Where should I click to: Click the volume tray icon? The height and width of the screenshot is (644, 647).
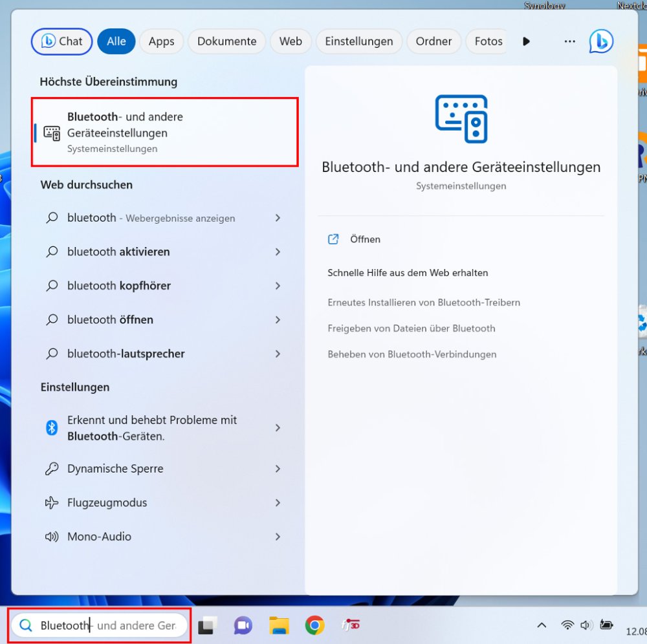coord(586,625)
